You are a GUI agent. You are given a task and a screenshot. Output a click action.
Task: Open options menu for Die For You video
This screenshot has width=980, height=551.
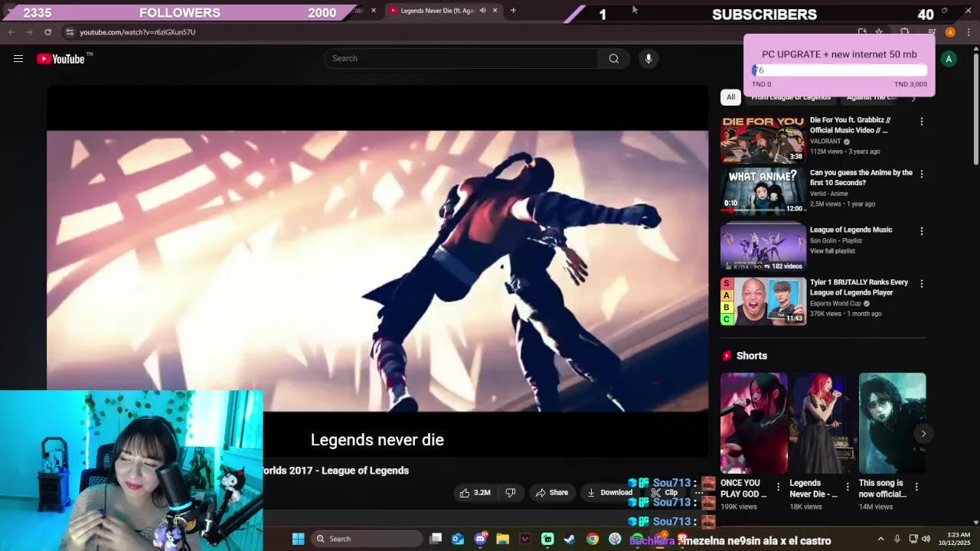921,122
